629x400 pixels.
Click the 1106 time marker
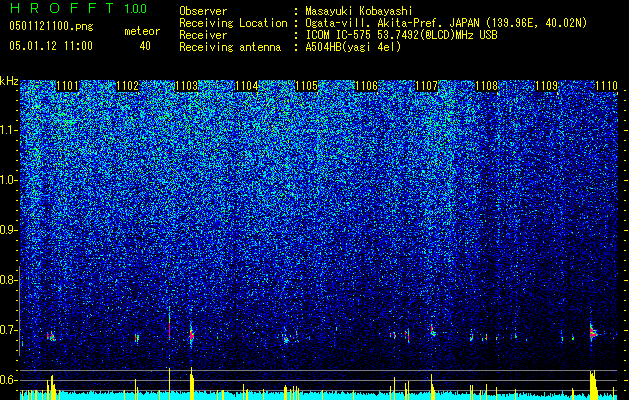tap(367, 86)
